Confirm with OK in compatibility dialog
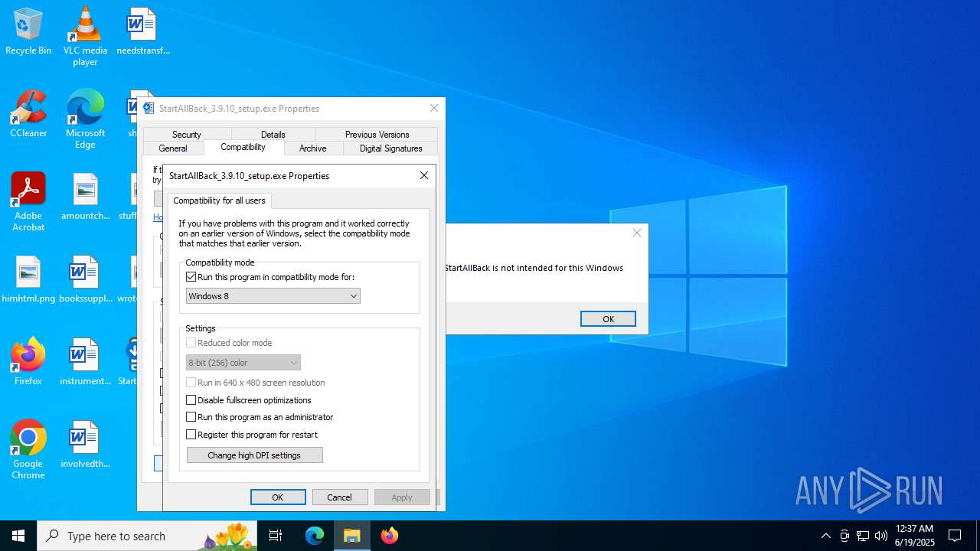980x551 pixels. (278, 497)
